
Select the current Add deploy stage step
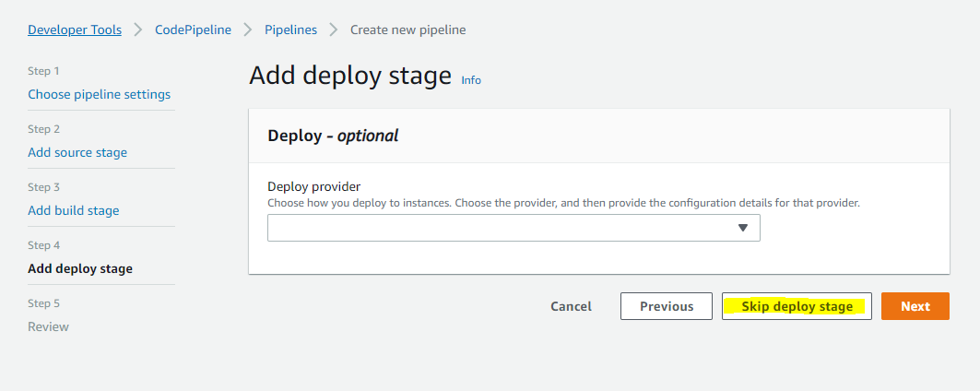(x=80, y=268)
